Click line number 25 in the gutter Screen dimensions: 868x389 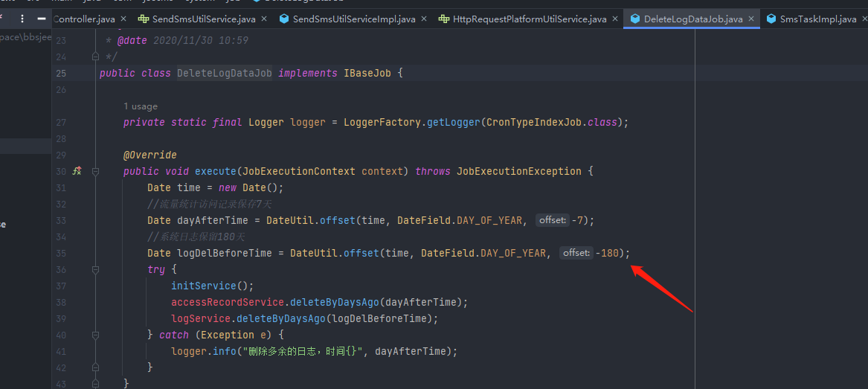[x=60, y=73]
